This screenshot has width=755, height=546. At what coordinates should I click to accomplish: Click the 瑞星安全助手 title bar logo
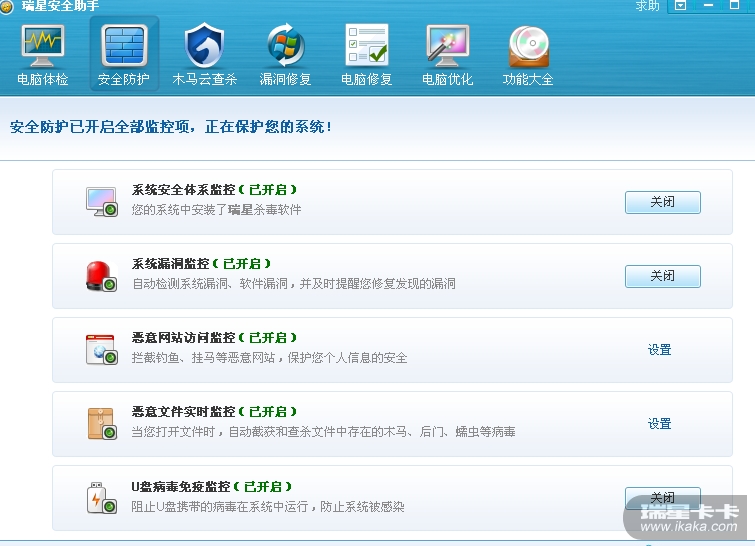(x=6, y=7)
